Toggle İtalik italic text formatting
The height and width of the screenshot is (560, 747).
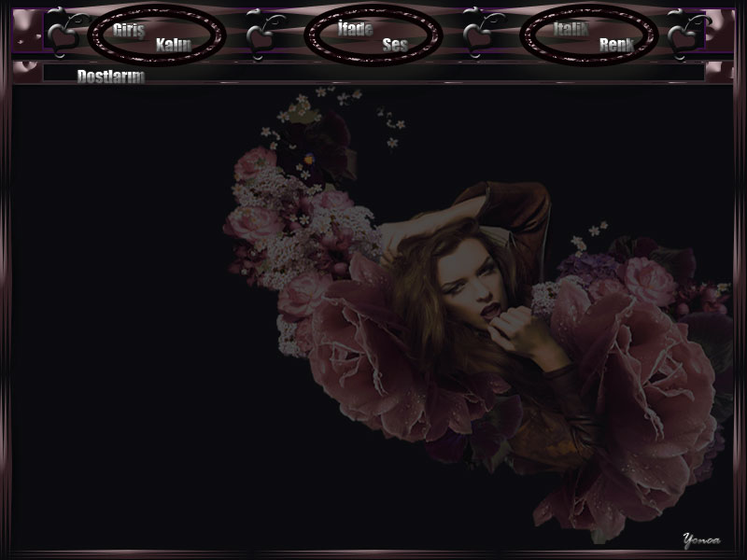(x=571, y=29)
